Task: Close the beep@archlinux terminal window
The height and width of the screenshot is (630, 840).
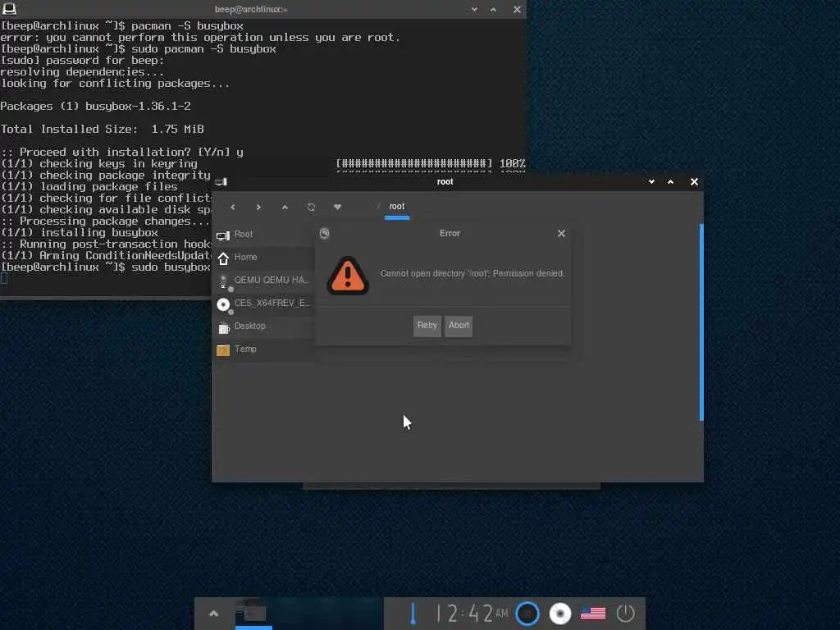Action: [x=517, y=10]
